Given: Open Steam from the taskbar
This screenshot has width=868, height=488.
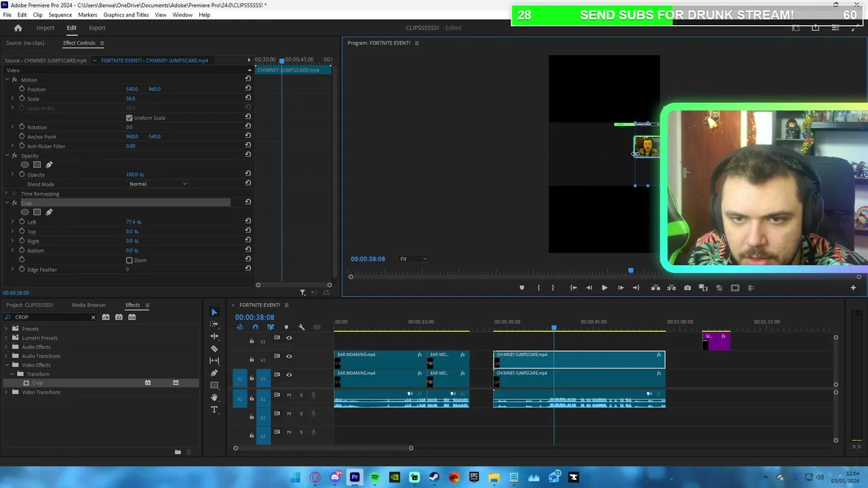Looking at the screenshot, I should pos(434,477).
